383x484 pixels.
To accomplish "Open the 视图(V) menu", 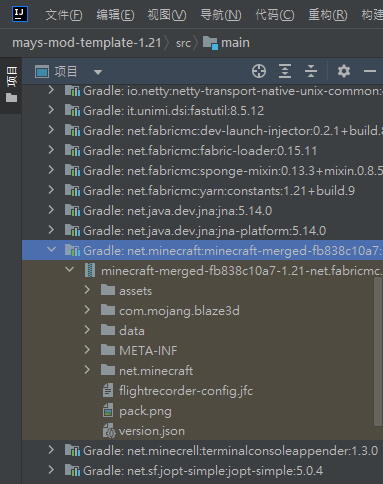I will (x=167, y=15).
